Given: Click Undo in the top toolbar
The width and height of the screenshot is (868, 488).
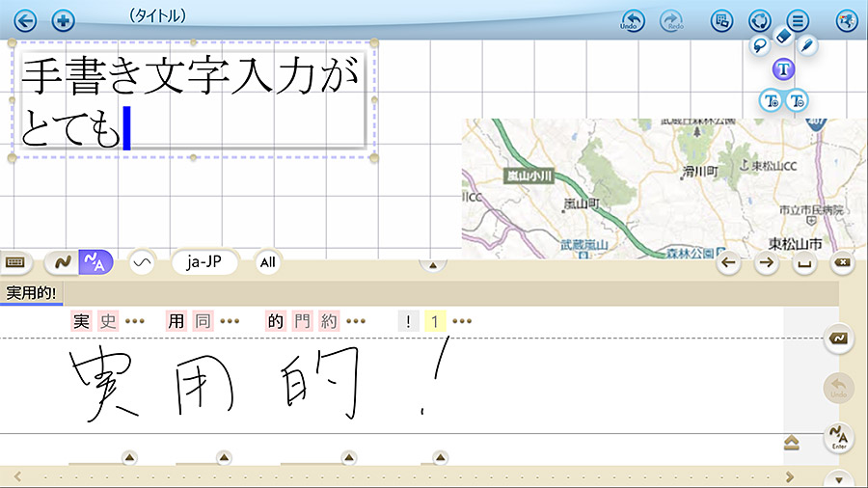Looking at the screenshot, I should point(633,20).
